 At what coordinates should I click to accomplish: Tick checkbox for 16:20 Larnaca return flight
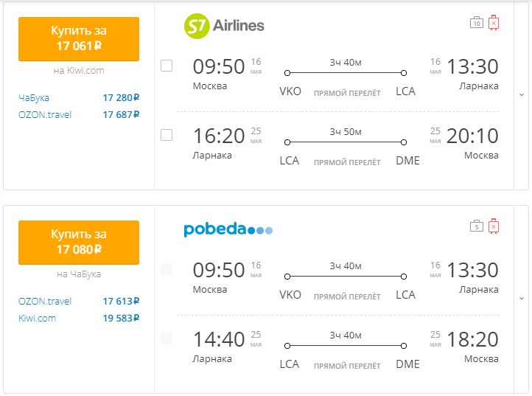click(167, 135)
